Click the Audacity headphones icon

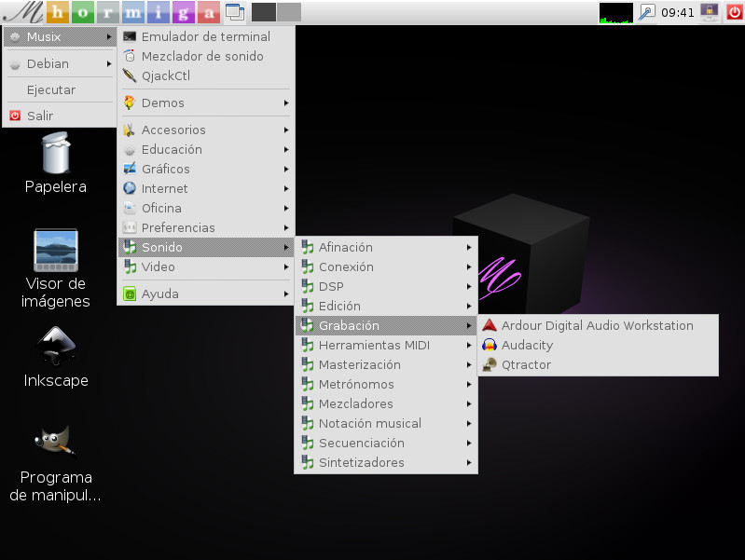[489, 345]
